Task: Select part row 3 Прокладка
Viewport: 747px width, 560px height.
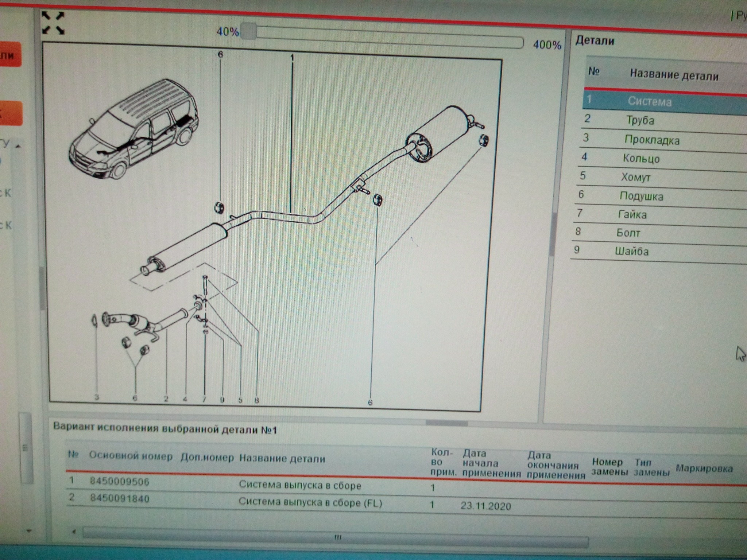Action: (x=651, y=140)
